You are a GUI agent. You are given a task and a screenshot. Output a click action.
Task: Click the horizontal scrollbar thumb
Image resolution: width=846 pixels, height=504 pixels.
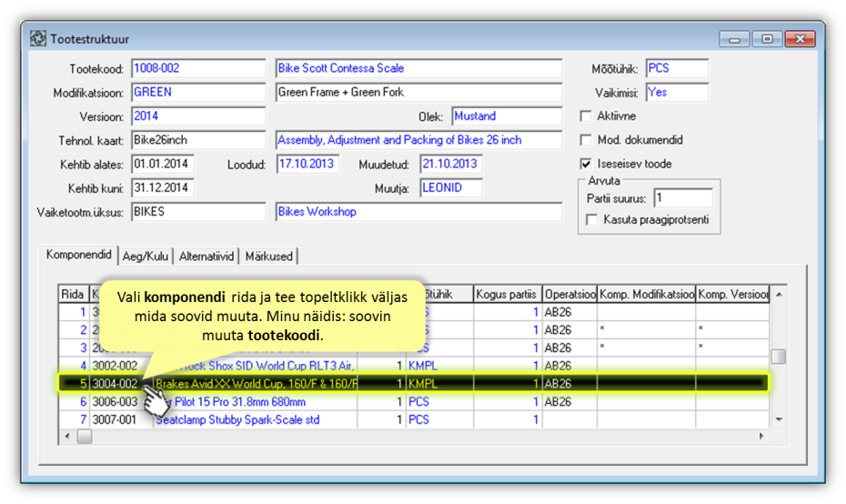click(85, 436)
